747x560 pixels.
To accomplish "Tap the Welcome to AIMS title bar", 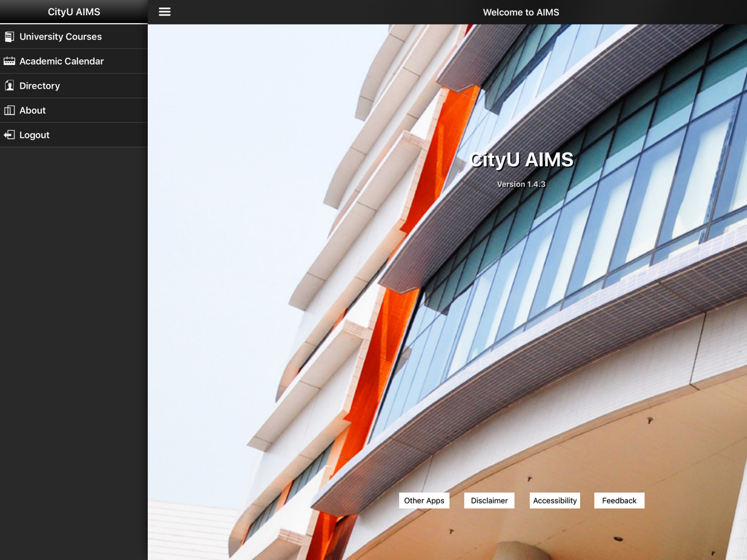I will [x=521, y=12].
